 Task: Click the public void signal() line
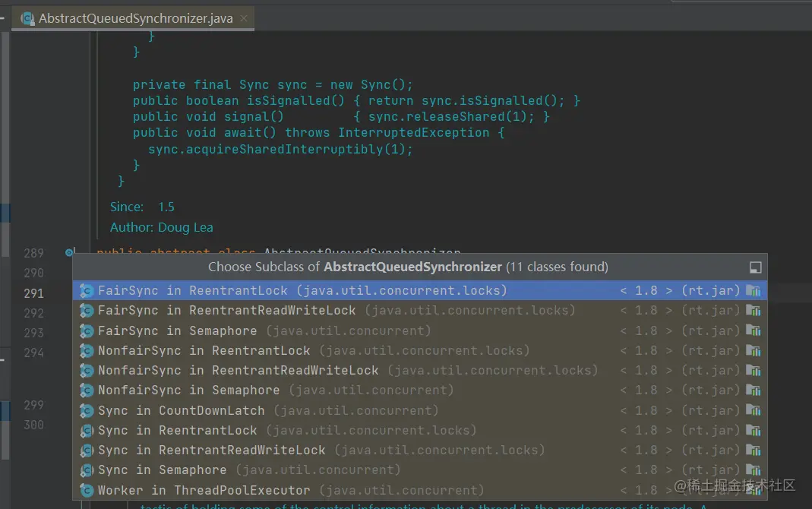(x=341, y=116)
